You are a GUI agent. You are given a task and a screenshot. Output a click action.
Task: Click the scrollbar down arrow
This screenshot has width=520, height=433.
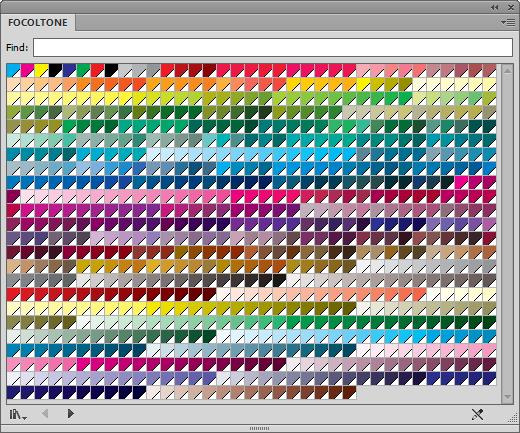pyautogui.click(x=508, y=397)
